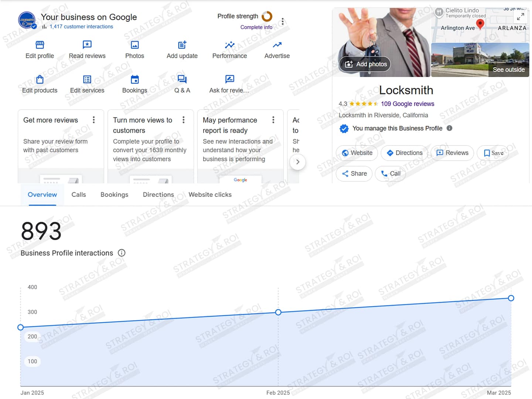Click the Add photos button
The image size is (532, 399).
(x=365, y=64)
